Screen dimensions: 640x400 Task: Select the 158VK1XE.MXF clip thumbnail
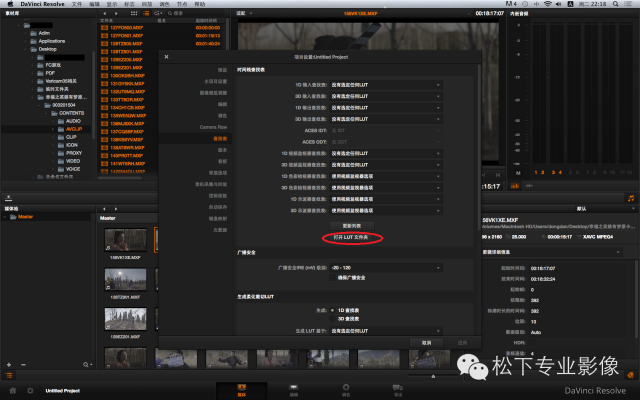[125, 240]
